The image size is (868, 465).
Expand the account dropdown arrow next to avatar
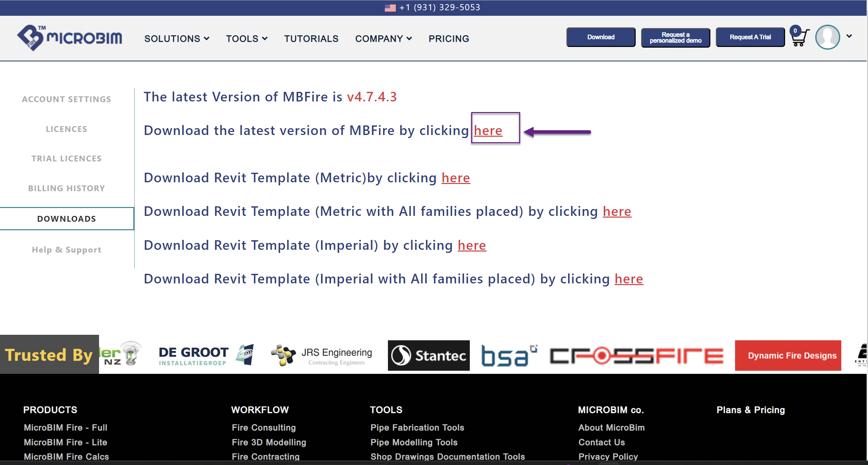[849, 36]
